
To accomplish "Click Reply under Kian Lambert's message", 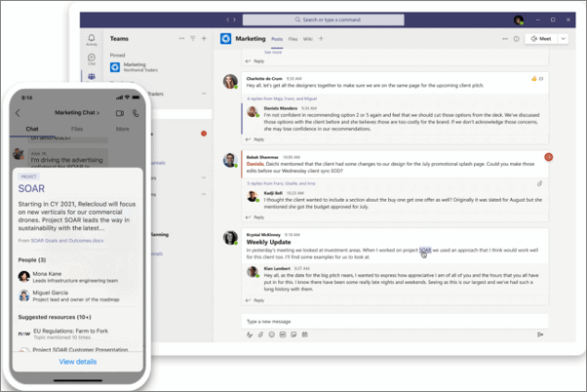I will click(x=254, y=300).
